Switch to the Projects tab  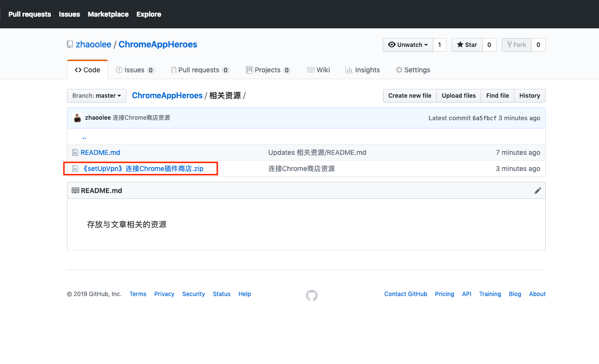tap(268, 70)
